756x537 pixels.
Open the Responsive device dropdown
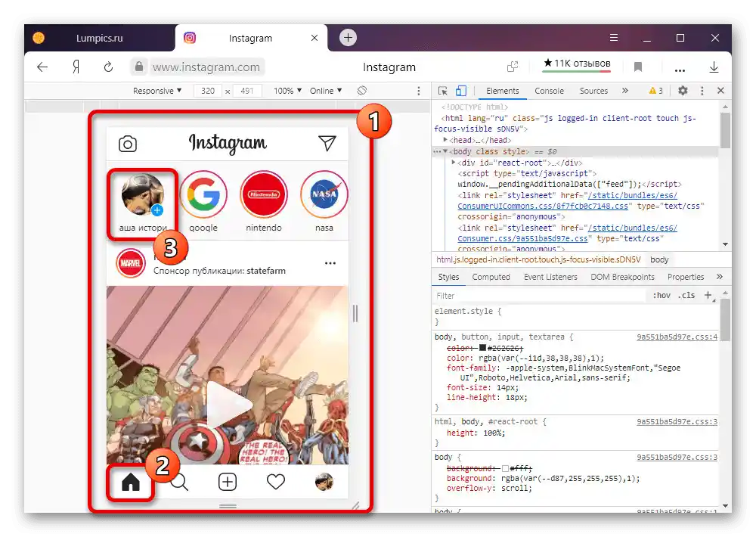[157, 91]
